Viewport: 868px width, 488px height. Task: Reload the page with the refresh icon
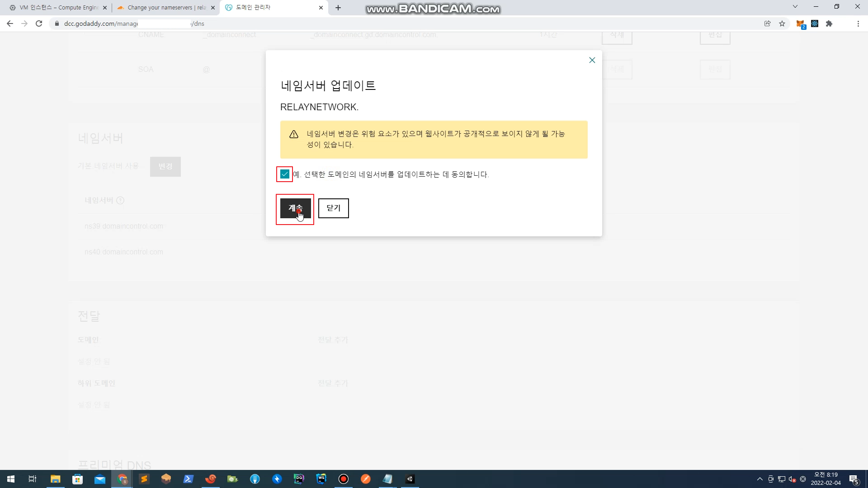[39, 23]
